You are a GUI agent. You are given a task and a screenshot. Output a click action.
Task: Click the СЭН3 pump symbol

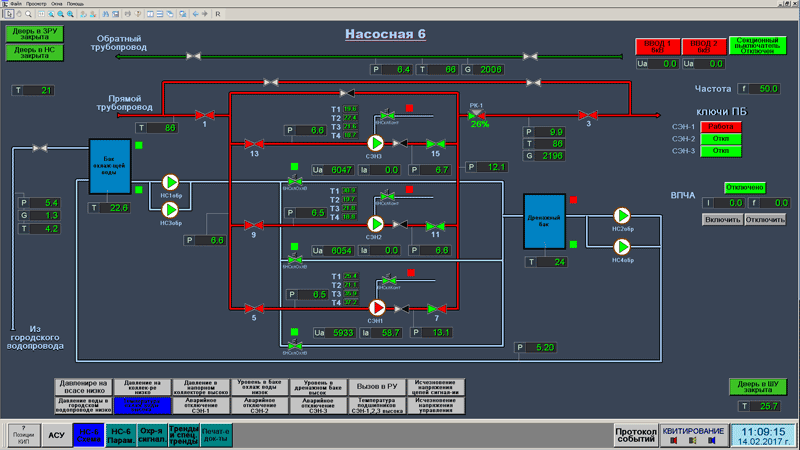point(376,143)
